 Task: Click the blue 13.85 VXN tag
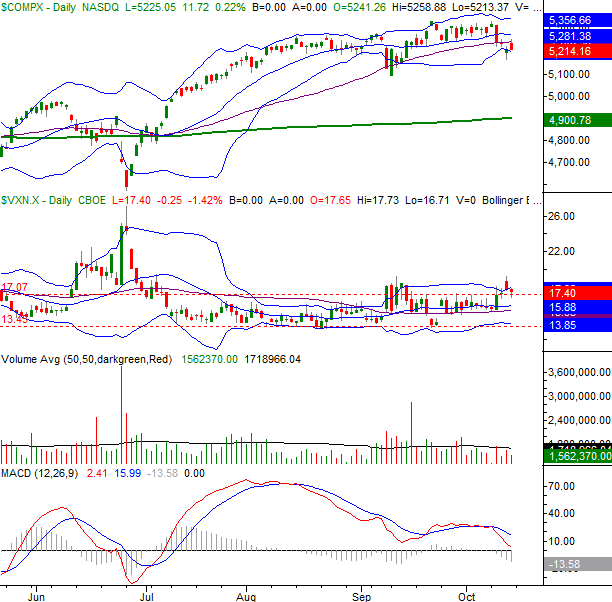tap(578, 325)
